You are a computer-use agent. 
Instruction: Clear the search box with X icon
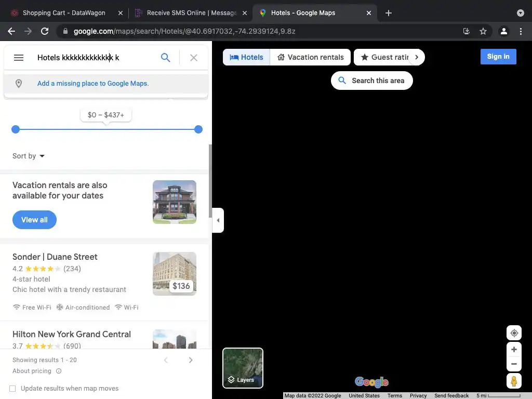pyautogui.click(x=194, y=58)
